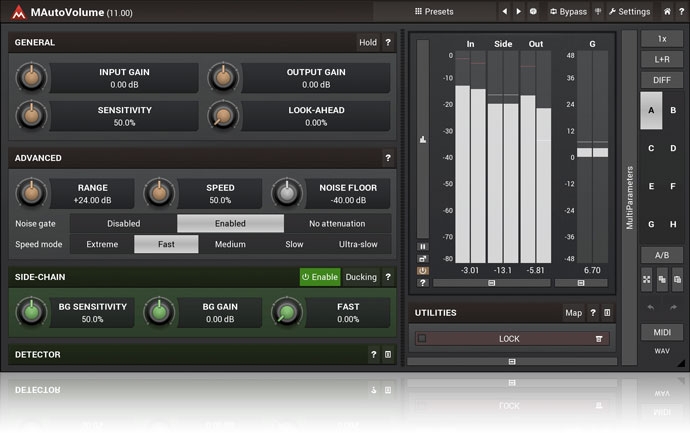This screenshot has height=433, width=690.
Task: Collapse the Detector panel with its icon
Action: (388, 354)
